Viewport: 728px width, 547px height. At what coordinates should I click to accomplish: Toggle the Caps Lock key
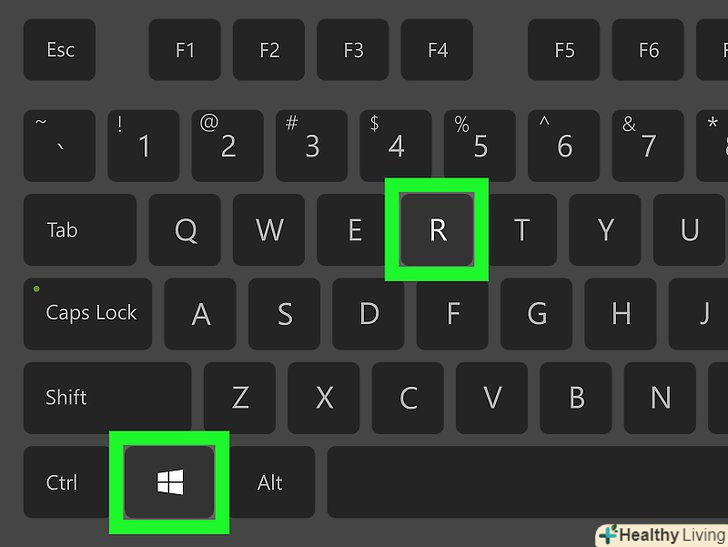[x=88, y=313]
